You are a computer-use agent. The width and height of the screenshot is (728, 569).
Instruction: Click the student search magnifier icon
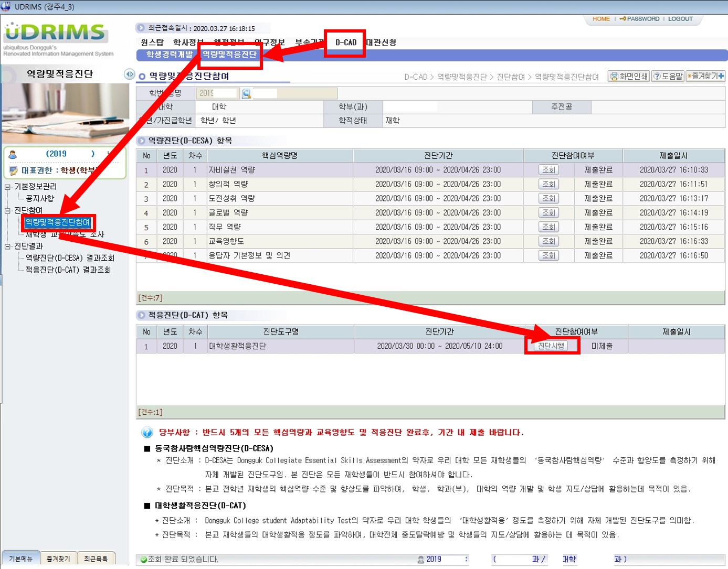(246, 93)
